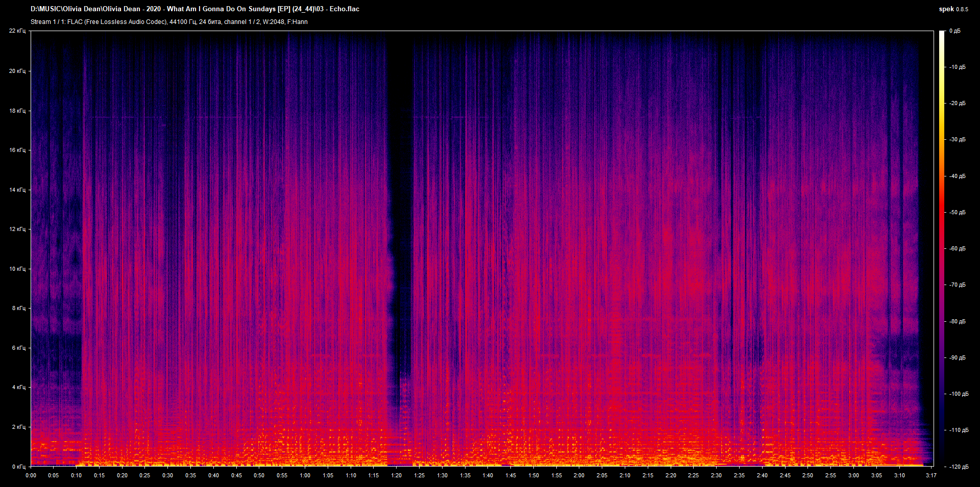Click the 0:50 time axis label
This screenshot has height=487, width=980.
click(x=259, y=476)
